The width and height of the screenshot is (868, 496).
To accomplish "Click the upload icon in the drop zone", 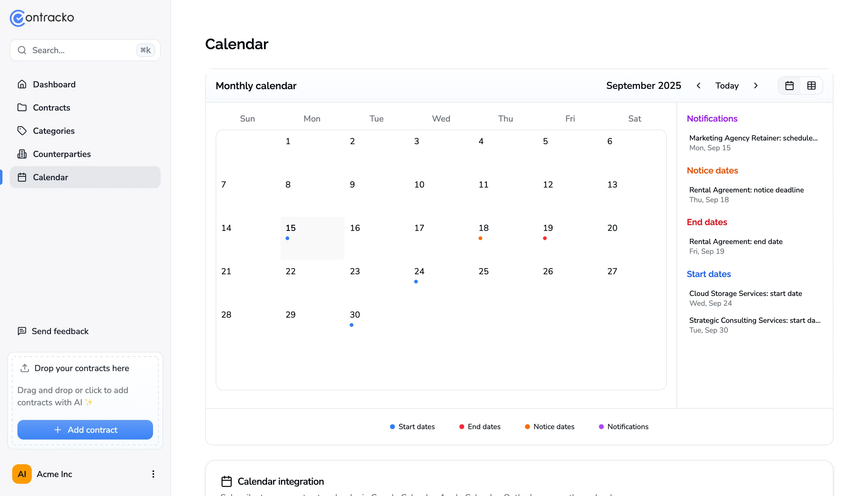I will pos(24,368).
